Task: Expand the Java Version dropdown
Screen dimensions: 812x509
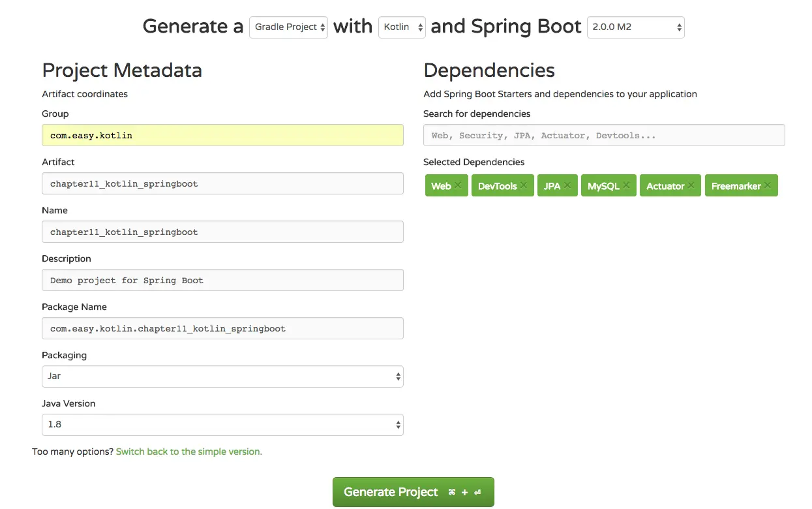Action: [x=222, y=425]
